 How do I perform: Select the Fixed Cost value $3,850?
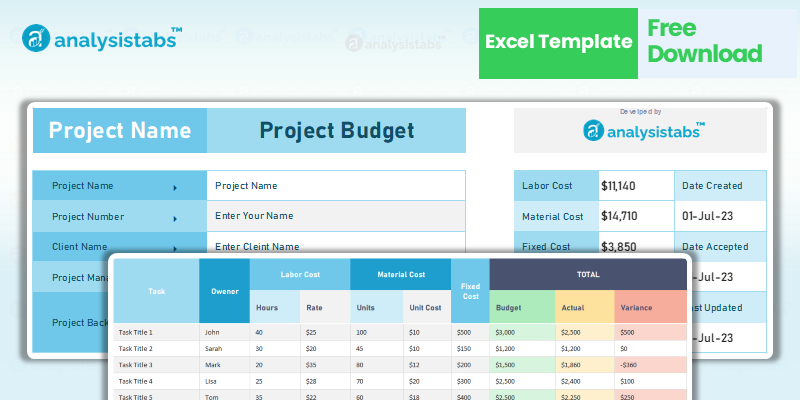pyautogui.click(x=636, y=243)
